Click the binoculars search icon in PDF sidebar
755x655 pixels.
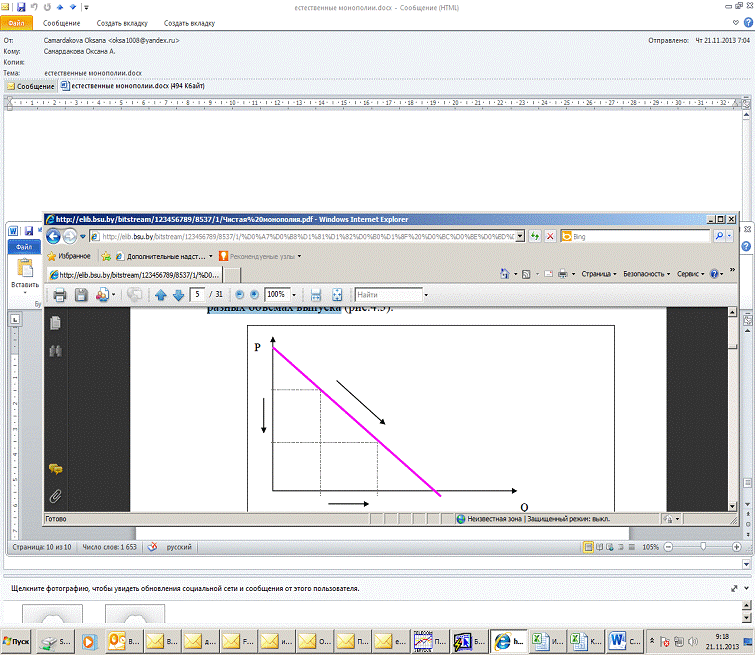coord(56,350)
